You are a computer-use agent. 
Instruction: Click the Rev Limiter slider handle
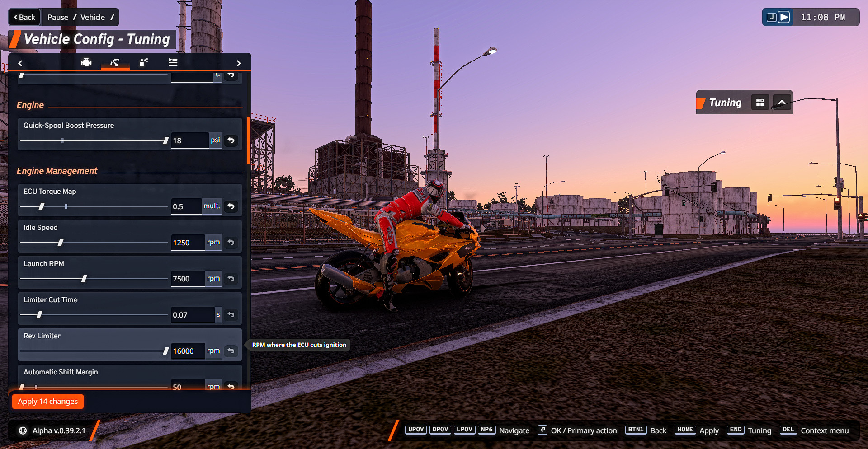pos(166,351)
